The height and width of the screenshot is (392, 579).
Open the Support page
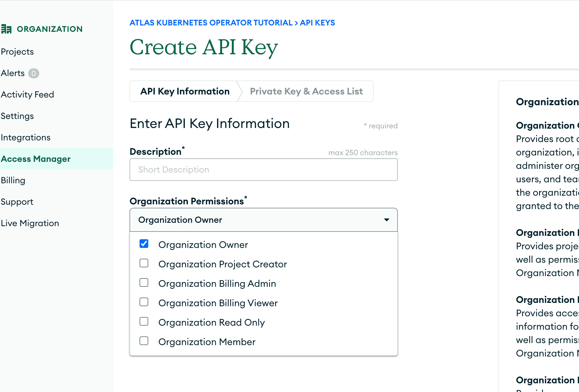click(17, 201)
